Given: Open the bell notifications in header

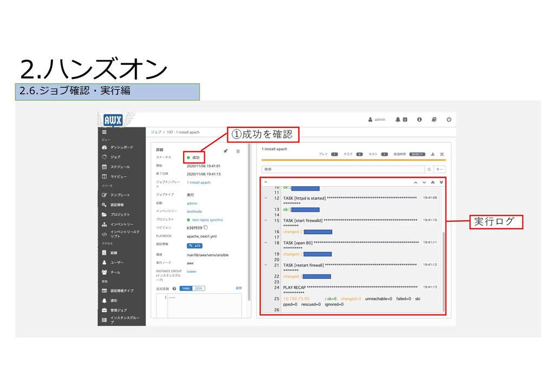Looking at the screenshot, I should click(x=401, y=120).
